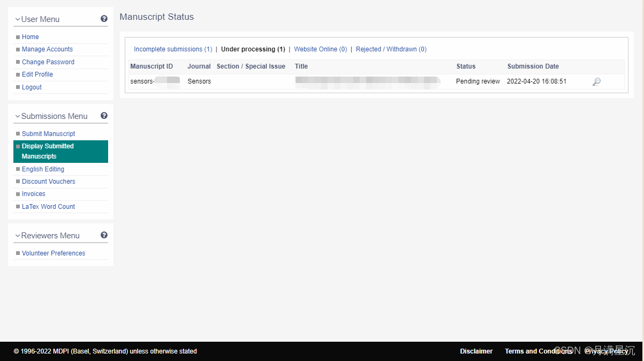Collapse the Reviewers Menu chevron
644x361 pixels.
tap(18, 236)
